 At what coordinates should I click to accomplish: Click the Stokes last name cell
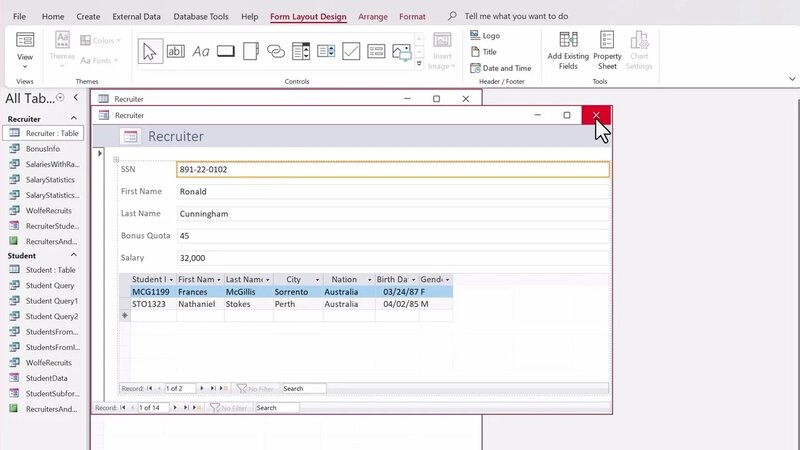248,304
